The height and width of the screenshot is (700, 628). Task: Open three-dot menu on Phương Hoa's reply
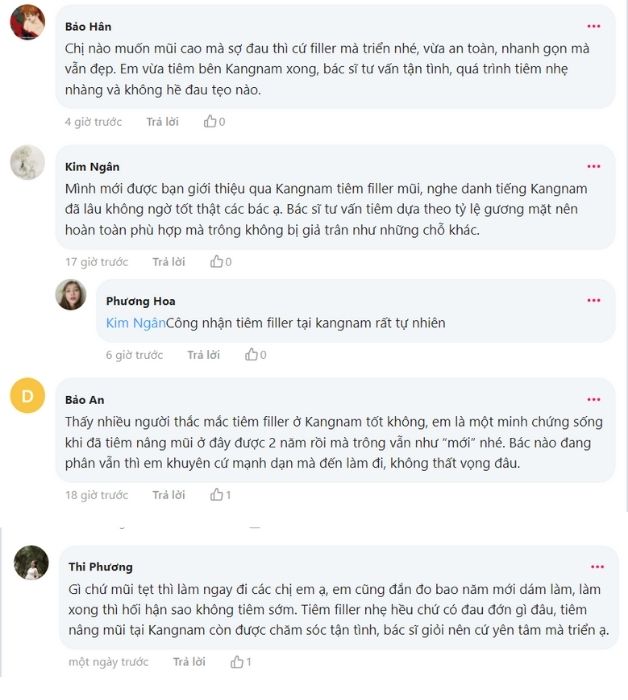pos(594,300)
